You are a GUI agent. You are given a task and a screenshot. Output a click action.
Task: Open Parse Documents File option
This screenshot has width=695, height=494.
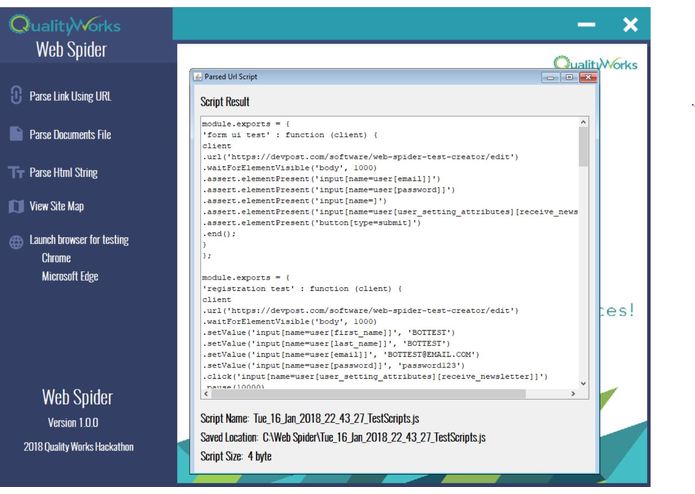pyautogui.click(x=70, y=135)
